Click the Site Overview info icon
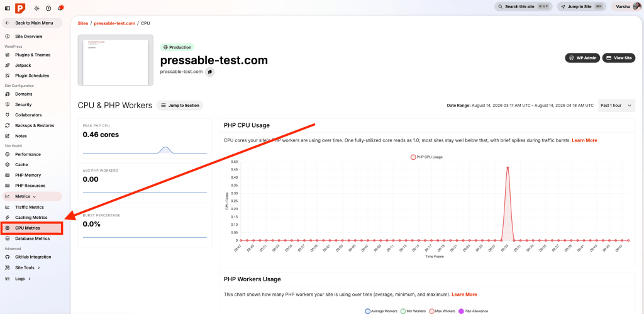This screenshot has width=644, height=314. click(x=8, y=36)
